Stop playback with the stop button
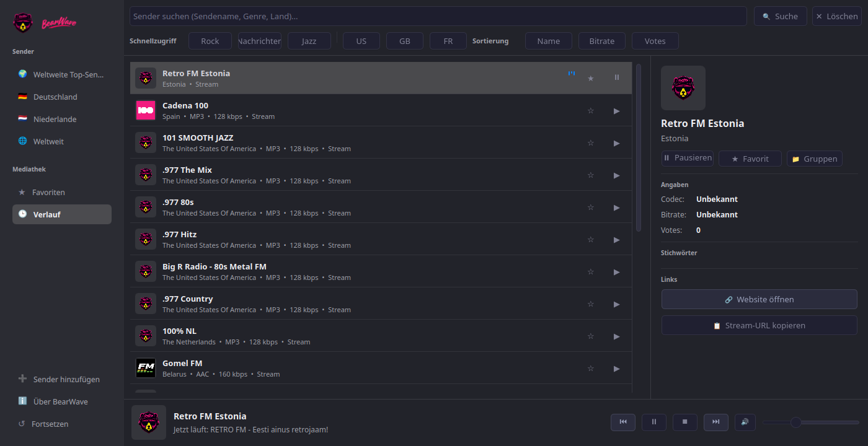Viewport: 868px width, 446px height. click(685, 422)
